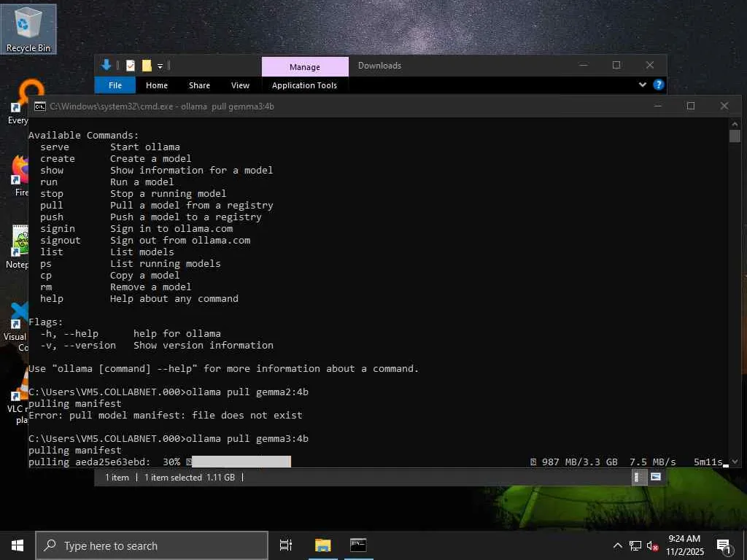Maximize the cmd.exe console window
Image resolution: width=747 pixels, height=560 pixels.
coord(691,106)
